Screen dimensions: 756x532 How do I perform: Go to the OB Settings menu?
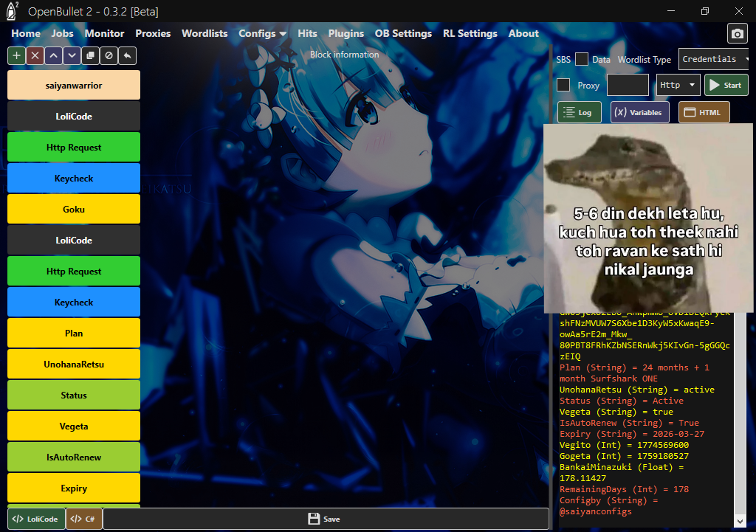coord(403,33)
